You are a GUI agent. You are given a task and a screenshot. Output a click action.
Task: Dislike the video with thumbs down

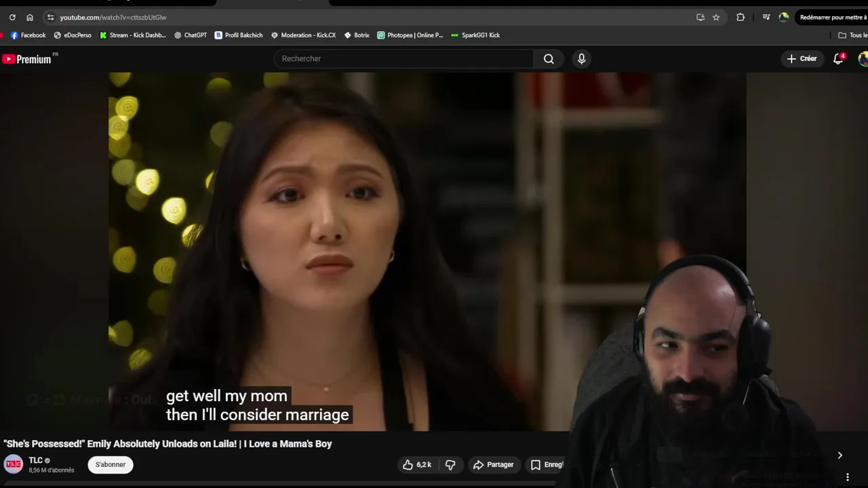coord(450,464)
